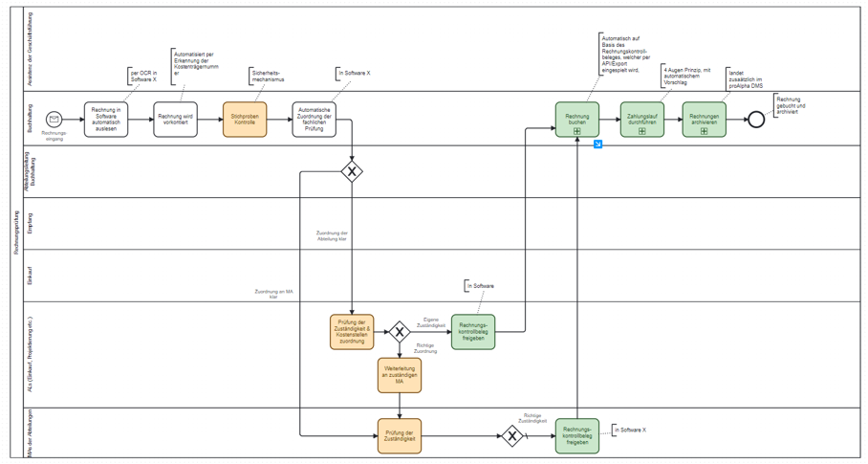Click the Rechnungseingang message start event
868x464 pixels.
tap(54, 120)
